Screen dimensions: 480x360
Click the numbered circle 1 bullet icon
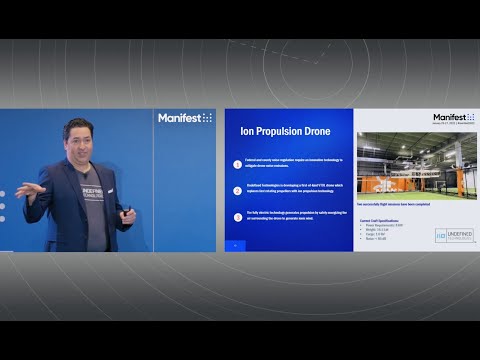click(x=237, y=164)
